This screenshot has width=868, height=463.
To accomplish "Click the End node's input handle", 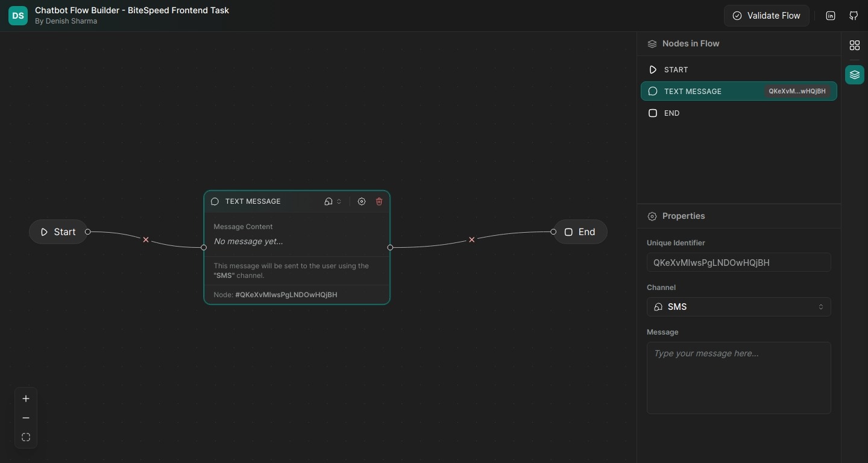I will point(553,232).
